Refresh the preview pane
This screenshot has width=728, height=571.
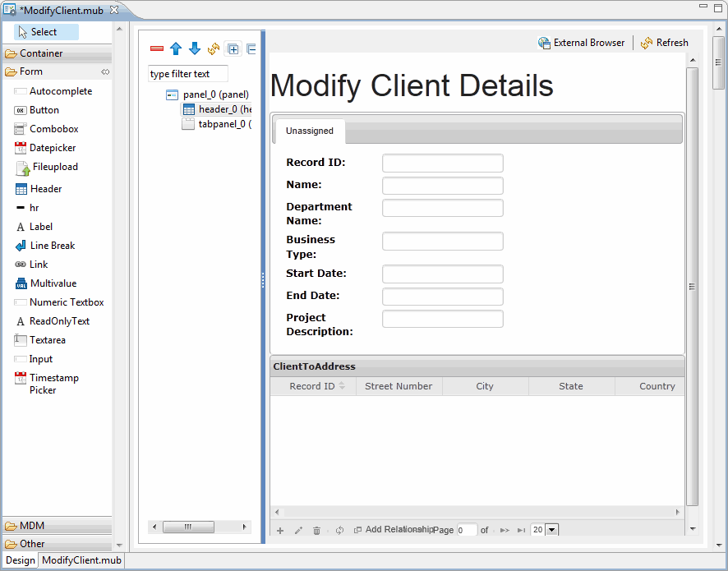click(x=665, y=43)
